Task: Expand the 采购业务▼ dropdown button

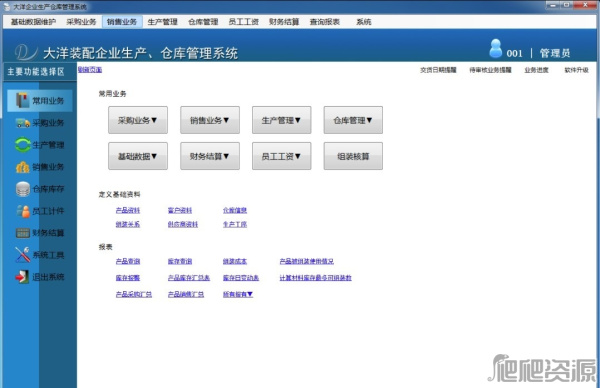Action: (x=138, y=120)
